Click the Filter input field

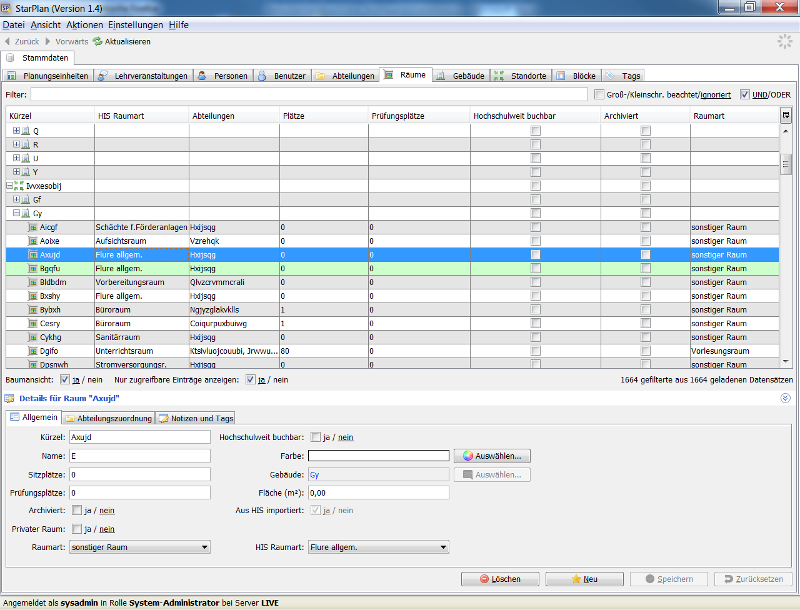pyautogui.click(x=309, y=94)
